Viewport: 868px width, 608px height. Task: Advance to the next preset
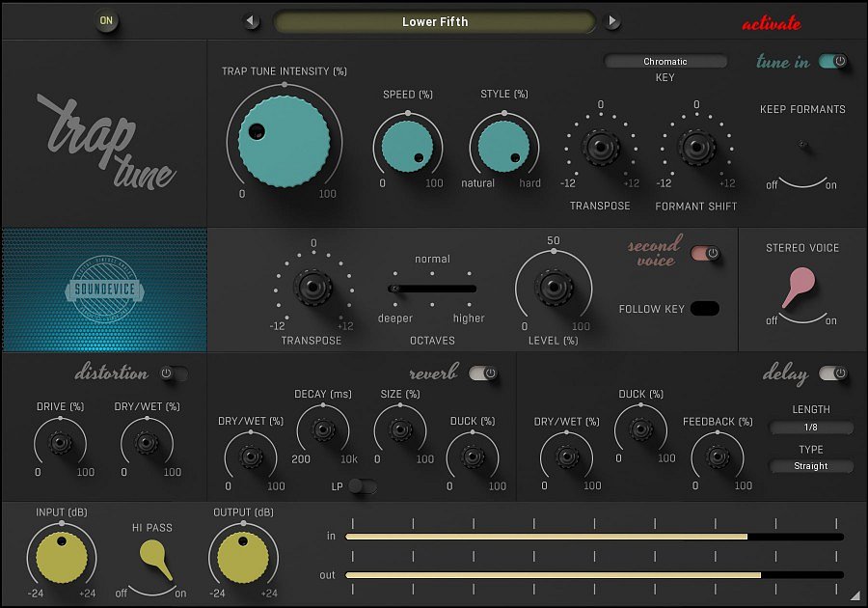click(x=614, y=19)
